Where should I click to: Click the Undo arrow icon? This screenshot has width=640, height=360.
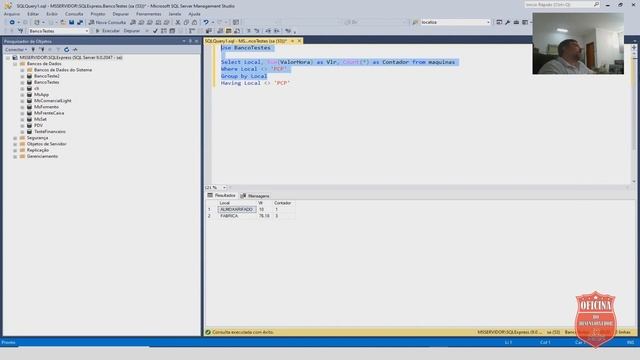[206, 22]
